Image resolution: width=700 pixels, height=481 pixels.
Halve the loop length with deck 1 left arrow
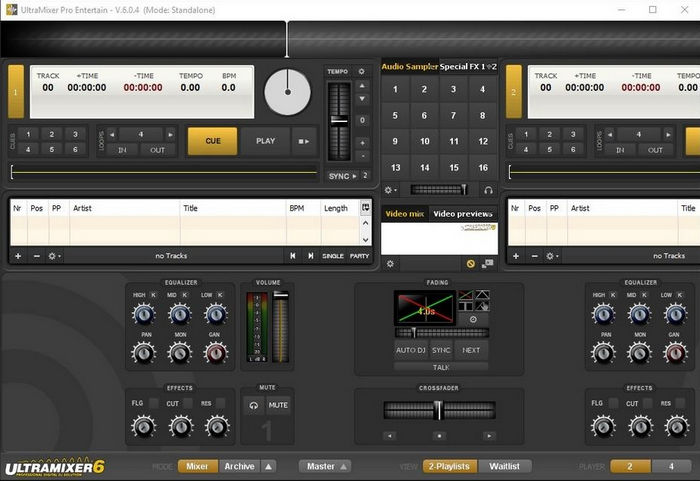[112, 134]
